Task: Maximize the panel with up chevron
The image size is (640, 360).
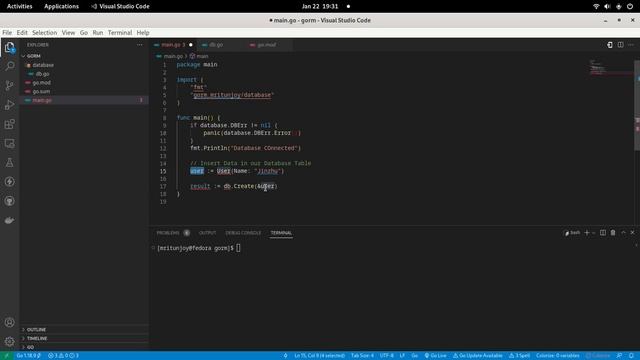Action: pyautogui.click(x=623, y=233)
